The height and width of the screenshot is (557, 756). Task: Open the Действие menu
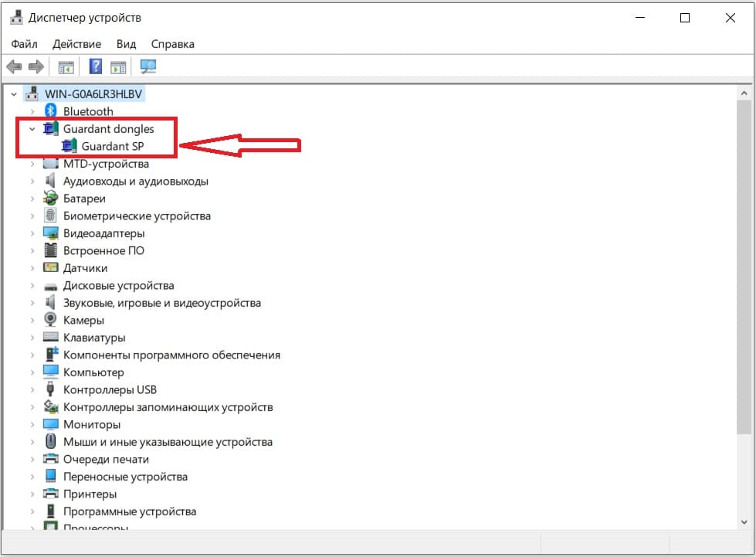[x=76, y=44]
